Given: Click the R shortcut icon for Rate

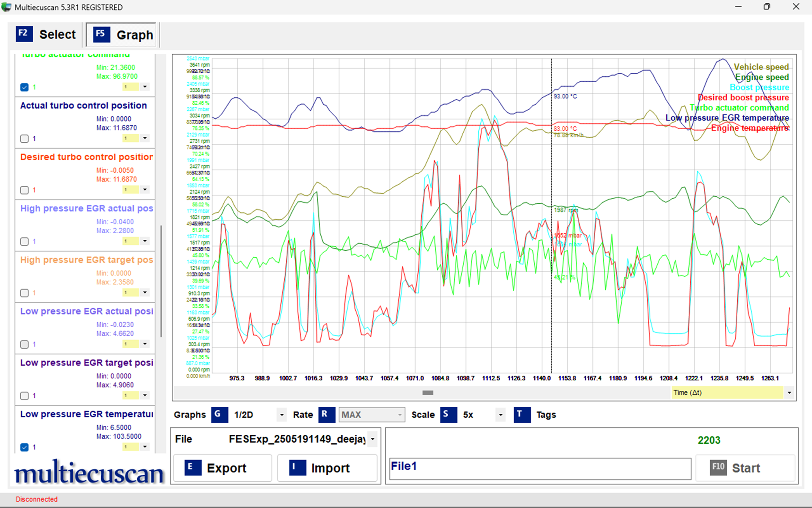Looking at the screenshot, I should tap(326, 415).
